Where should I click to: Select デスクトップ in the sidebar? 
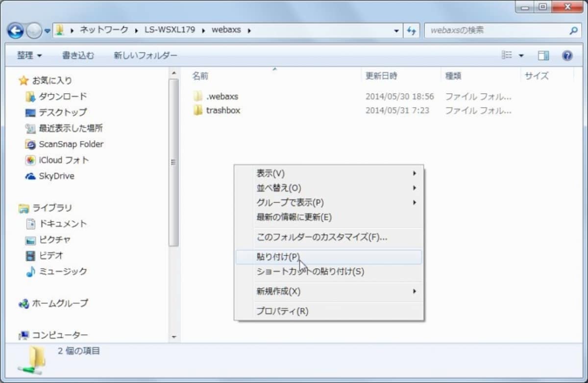(63, 112)
